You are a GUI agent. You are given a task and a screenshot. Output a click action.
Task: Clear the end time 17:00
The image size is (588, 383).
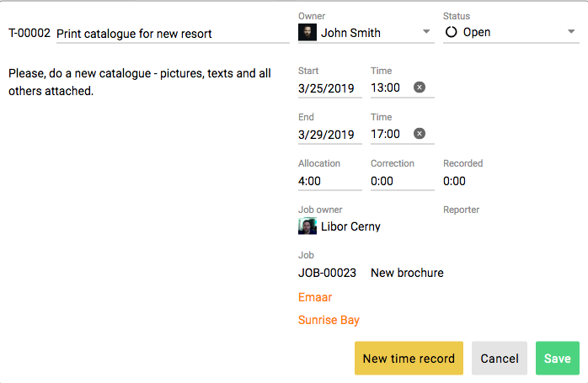[420, 133]
